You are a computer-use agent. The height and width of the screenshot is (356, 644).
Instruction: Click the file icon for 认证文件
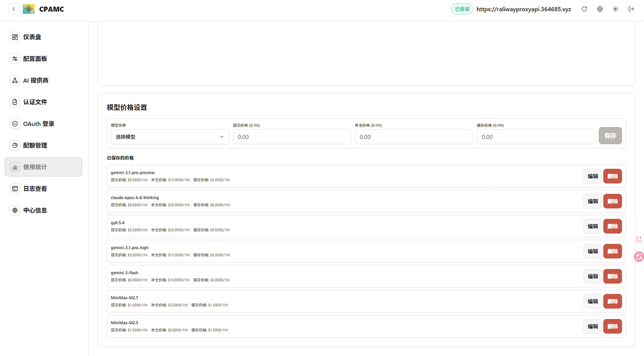(x=15, y=102)
